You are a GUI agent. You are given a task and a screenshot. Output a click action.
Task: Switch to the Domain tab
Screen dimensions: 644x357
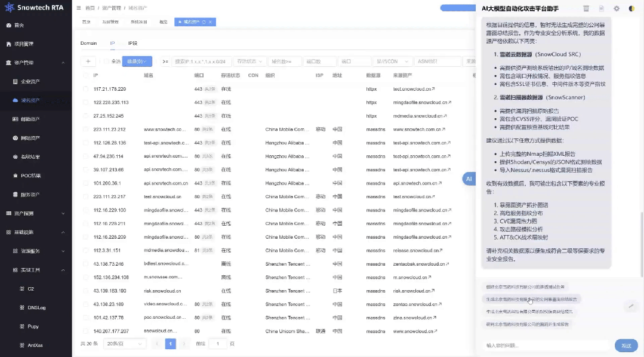pos(89,43)
